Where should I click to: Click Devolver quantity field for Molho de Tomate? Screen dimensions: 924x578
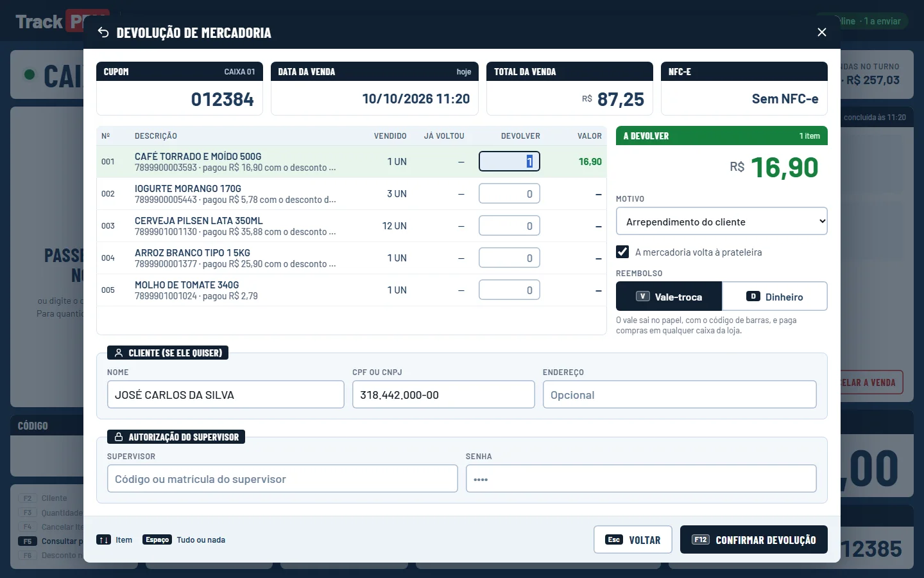pyautogui.click(x=509, y=290)
